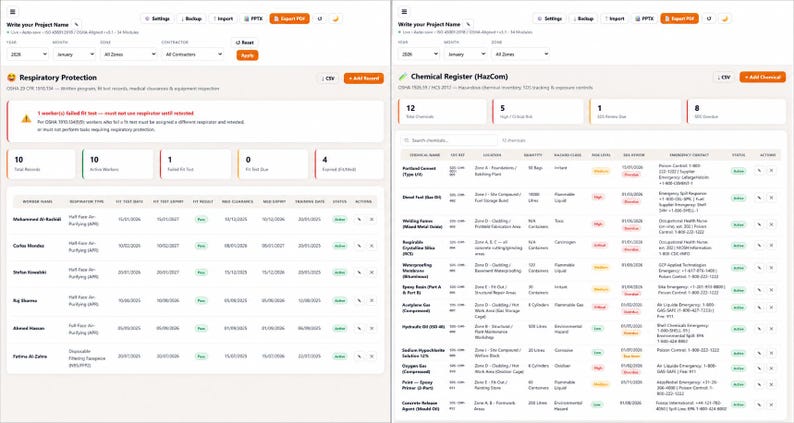Click refresh icon in left panel toolbar
This screenshot has width=794, height=423.
pyautogui.click(x=320, y=19)
